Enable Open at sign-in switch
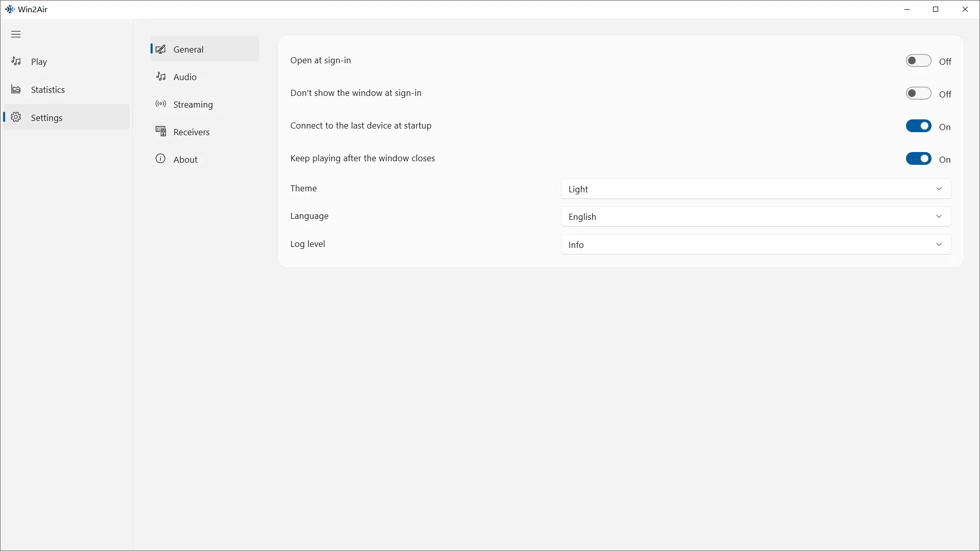Viewport: 980px width, 551px height. pyautogui.click(x=919, y=61)
